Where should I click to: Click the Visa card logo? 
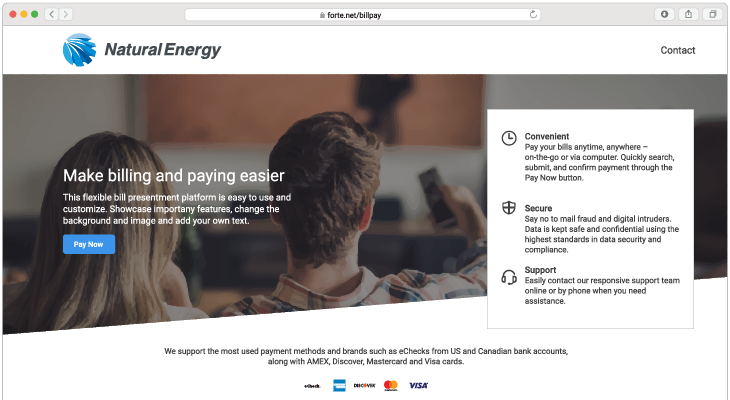[x=418, y=386]
